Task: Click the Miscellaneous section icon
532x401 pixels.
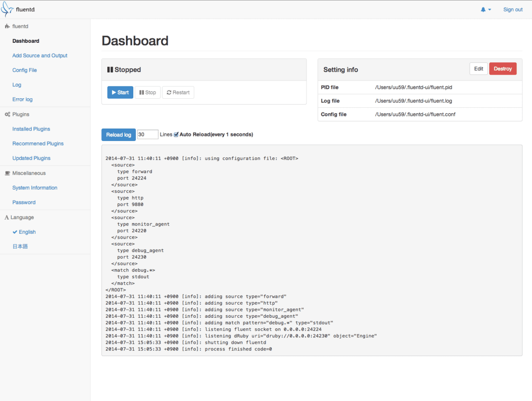Action: 7,173
